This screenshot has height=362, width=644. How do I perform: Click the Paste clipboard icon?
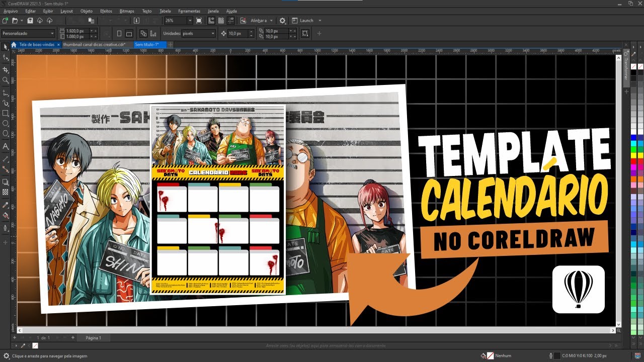[x=91, y=21]
